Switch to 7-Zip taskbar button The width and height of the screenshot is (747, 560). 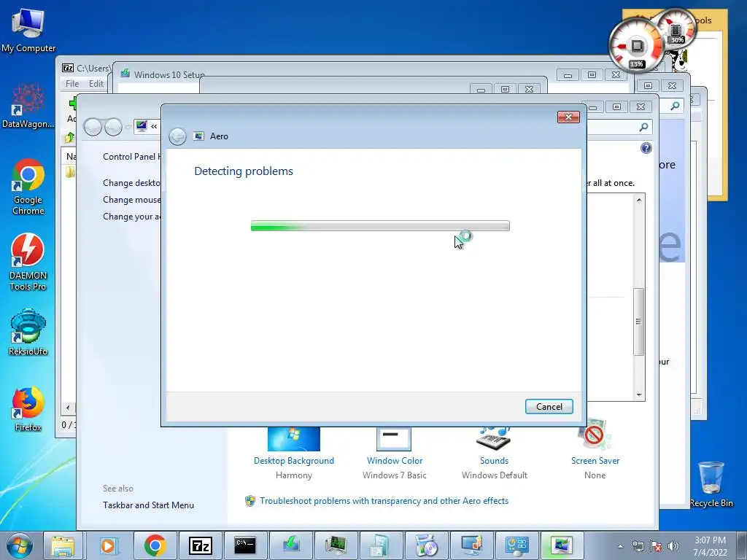pos(200,545)
